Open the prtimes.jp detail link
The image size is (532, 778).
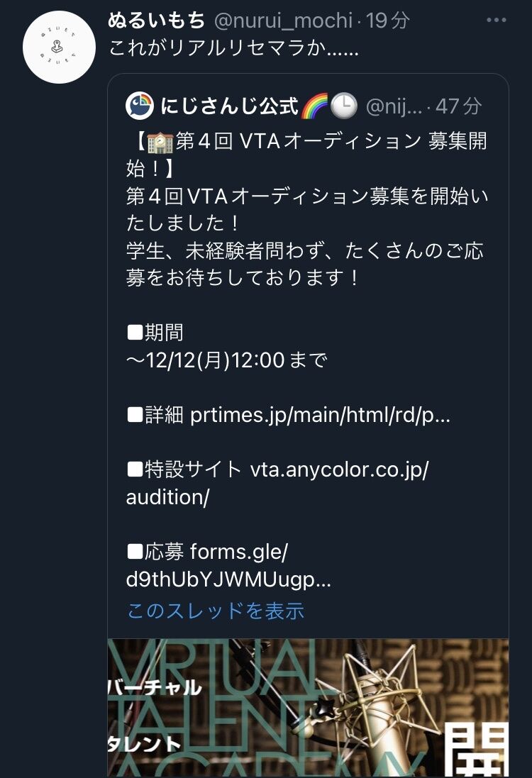click(x=320, y=415)
